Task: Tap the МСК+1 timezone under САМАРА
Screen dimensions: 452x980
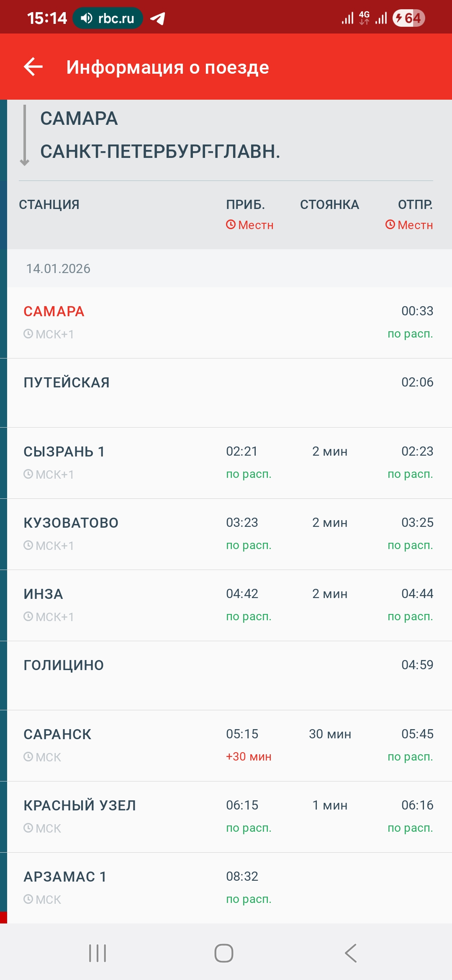Action: 49,334
